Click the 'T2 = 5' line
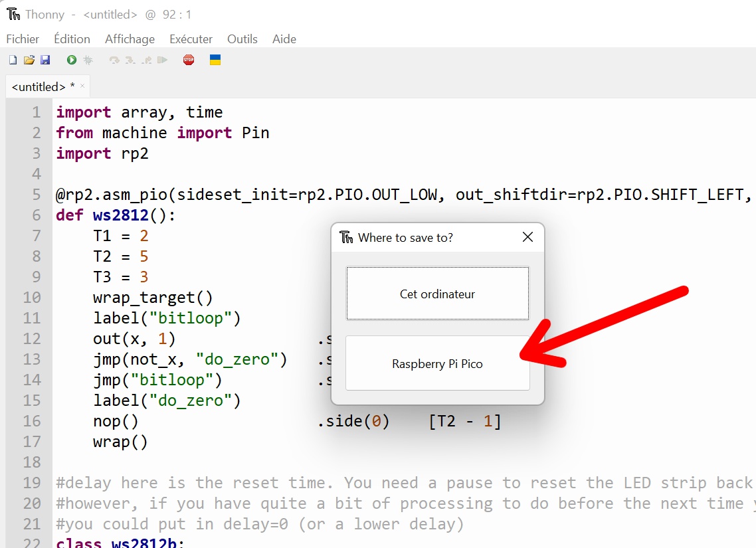 (120, 257)
